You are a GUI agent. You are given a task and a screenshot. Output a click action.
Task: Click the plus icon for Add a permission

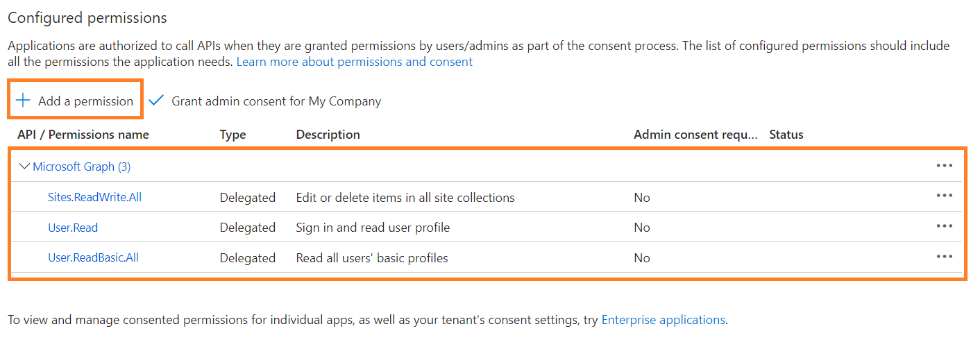(24, 101)
